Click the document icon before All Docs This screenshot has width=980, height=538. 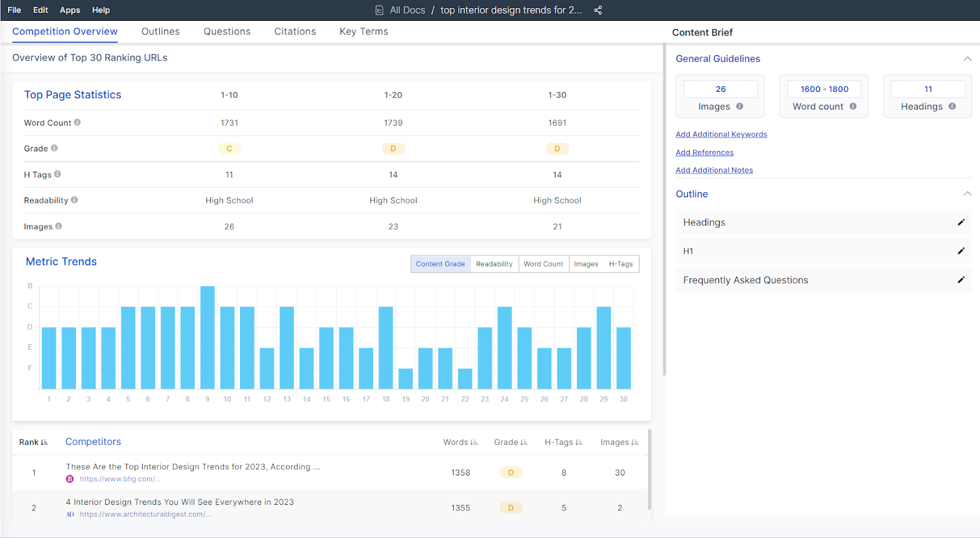click(379, 10)
